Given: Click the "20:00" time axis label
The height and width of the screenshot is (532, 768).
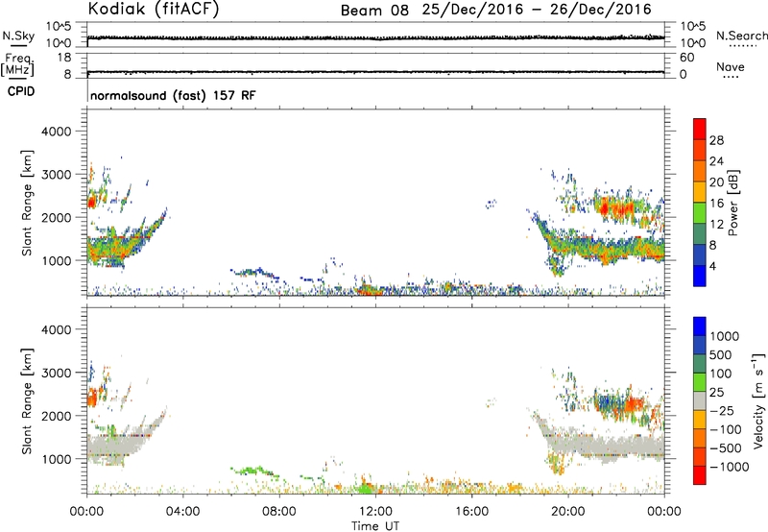Looking at the screenshot, I should click(568, 512).
